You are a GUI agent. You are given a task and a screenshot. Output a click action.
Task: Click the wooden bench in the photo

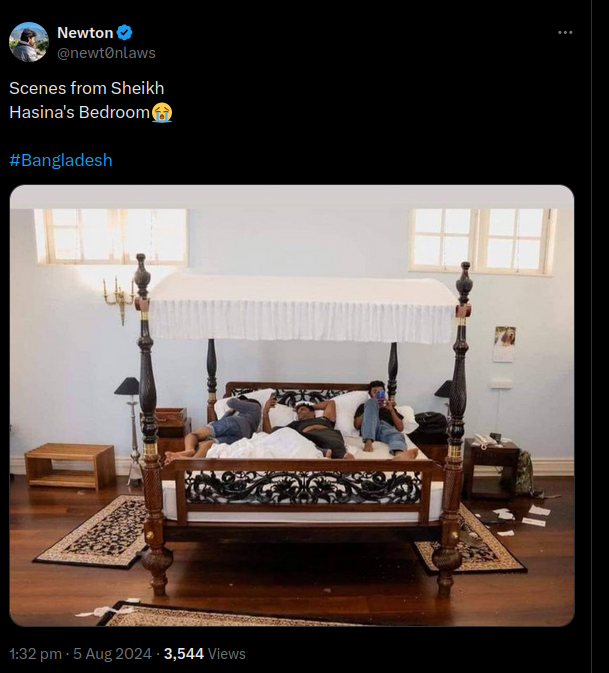70,466
